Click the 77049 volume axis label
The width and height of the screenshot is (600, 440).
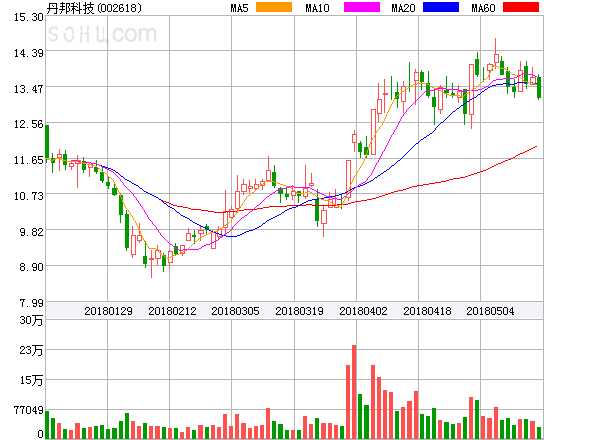(29, 410)
